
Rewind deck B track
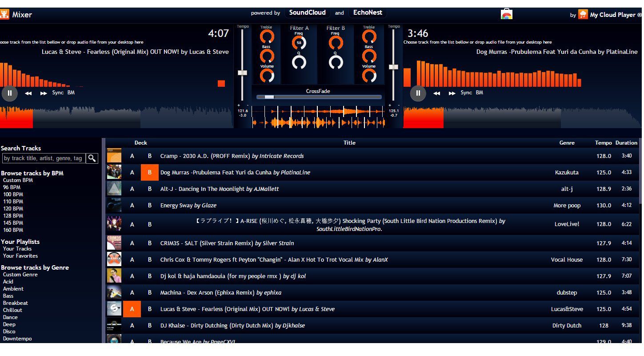click(x=437, y=93)
